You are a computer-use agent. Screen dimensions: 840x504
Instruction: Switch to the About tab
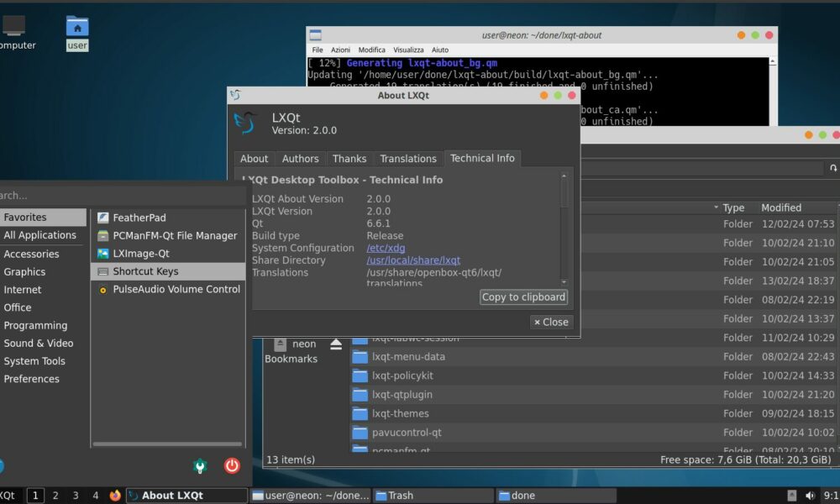point(254,159)
